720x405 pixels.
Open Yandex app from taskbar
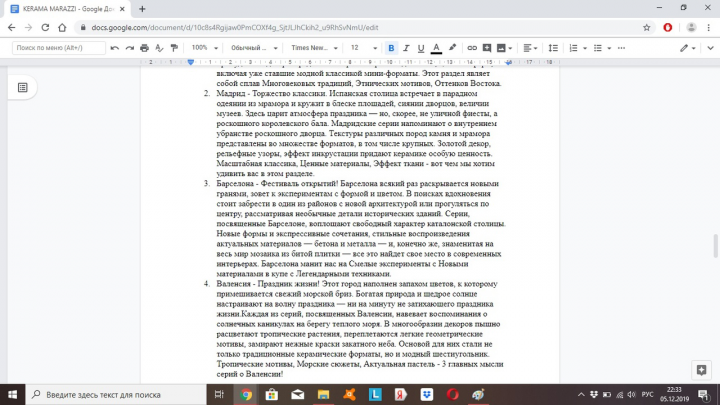click(401, 394)
